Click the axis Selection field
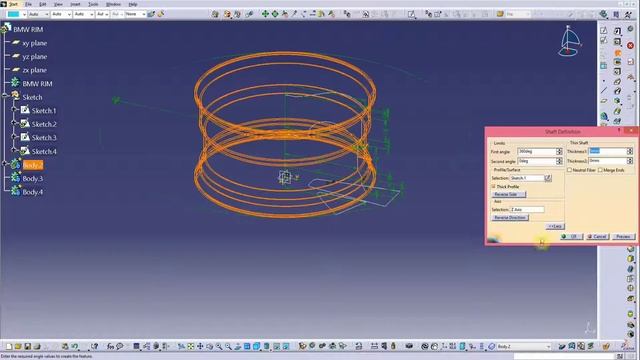 click(527, 209)
